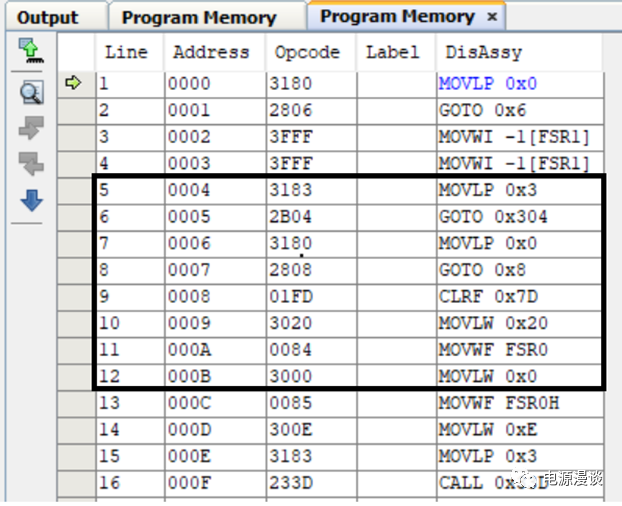This screenshot has width=622, height=506.
Task: Click the Address column header
Action: point(214,53)
